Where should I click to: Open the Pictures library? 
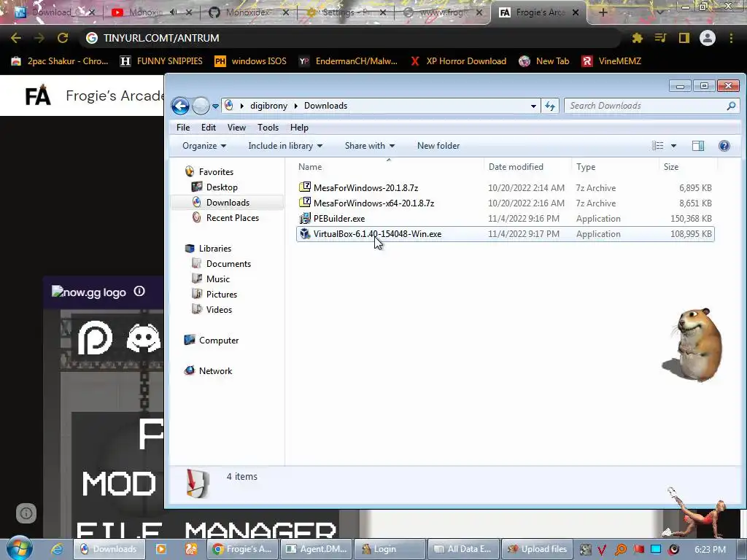click(x=222, y=295)
